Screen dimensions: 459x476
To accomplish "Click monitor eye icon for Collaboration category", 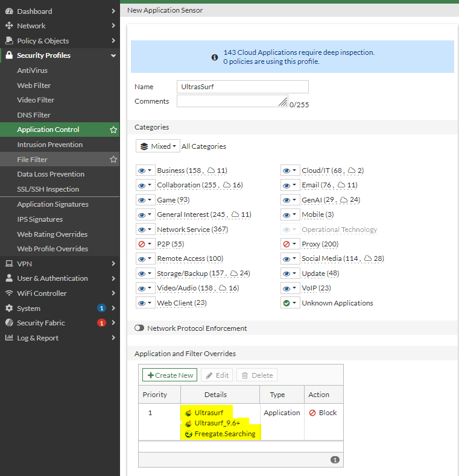I will [x=142, y=185].
